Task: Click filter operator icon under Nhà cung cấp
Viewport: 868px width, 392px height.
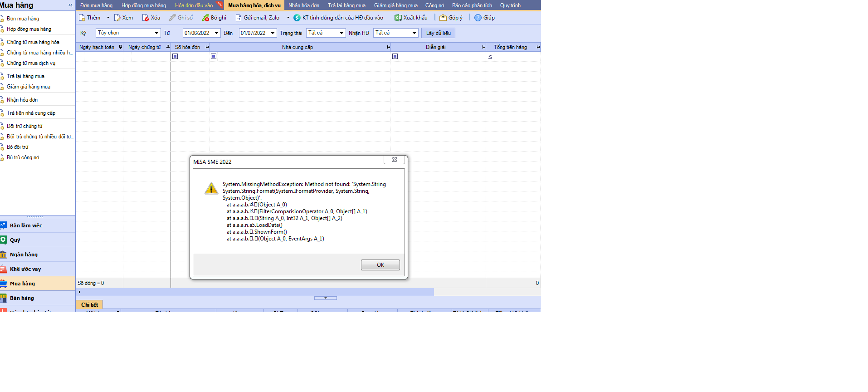Action: (214, 56)
